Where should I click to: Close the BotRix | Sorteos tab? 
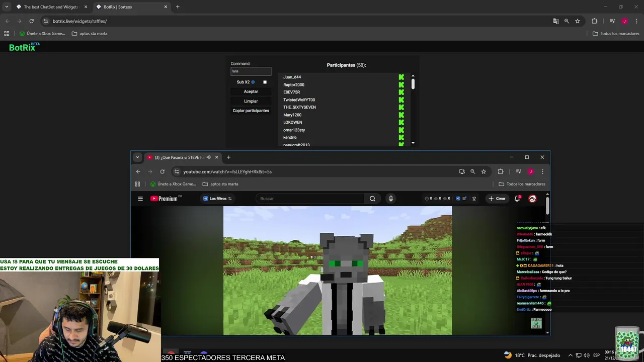(166, 7)
